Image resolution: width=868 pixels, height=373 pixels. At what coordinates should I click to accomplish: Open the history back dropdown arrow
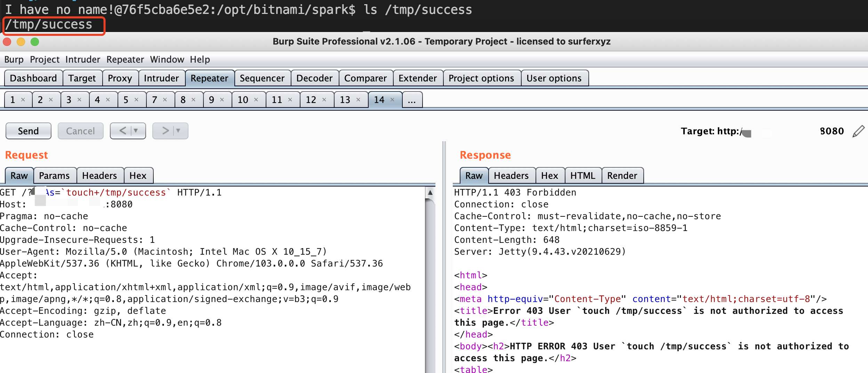pos(136,131)
